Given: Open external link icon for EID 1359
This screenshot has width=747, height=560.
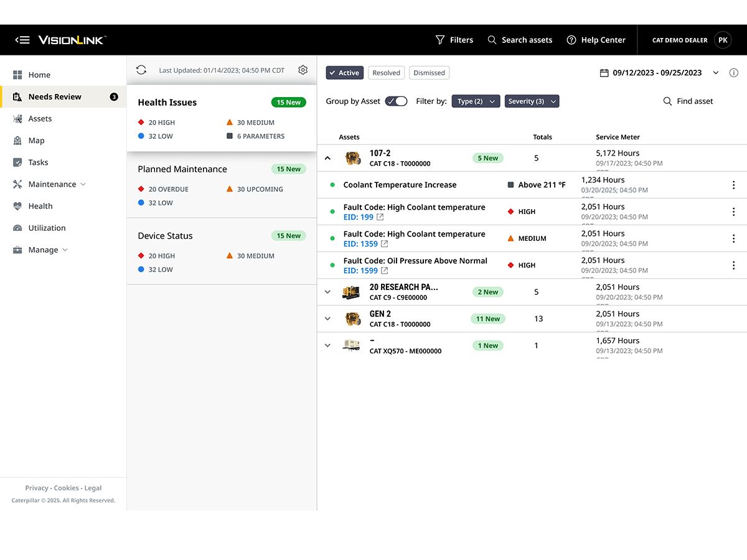Looking at the screenshot, I should click(385, 244).
